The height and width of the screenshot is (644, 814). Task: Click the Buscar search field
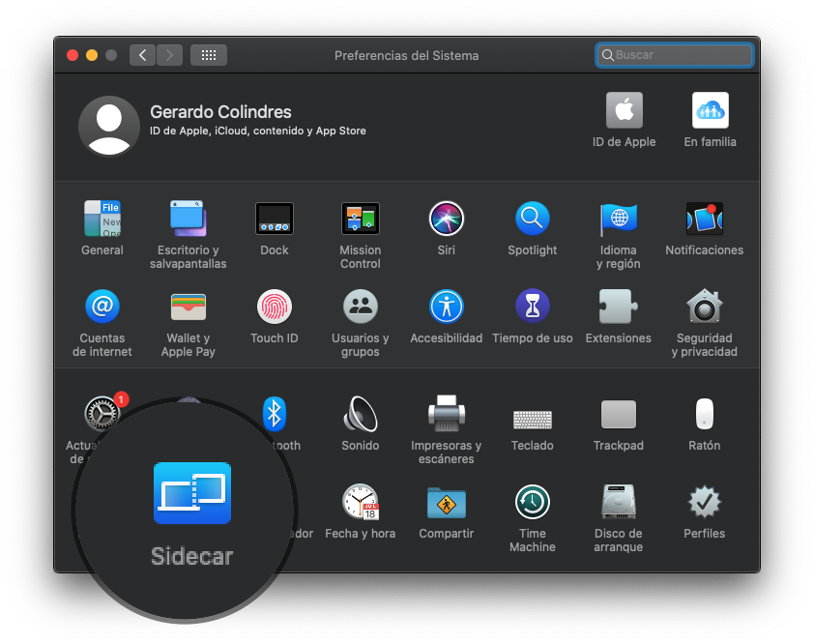pyautogui.click(x=674, y=55)
